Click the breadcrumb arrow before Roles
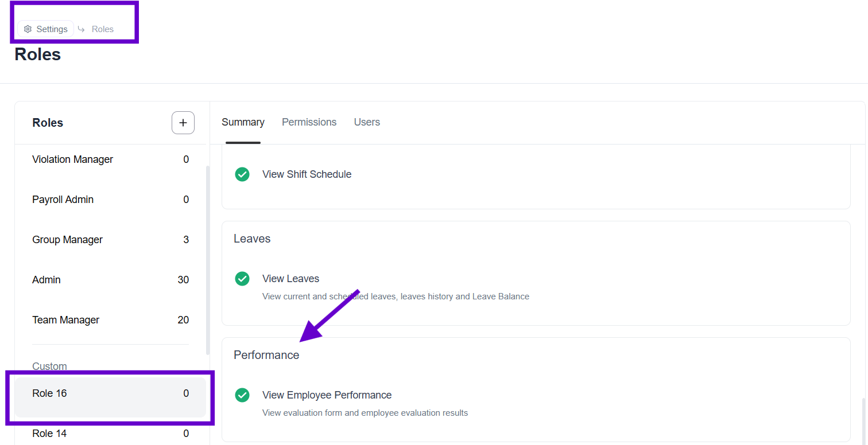 coord(82,29)
